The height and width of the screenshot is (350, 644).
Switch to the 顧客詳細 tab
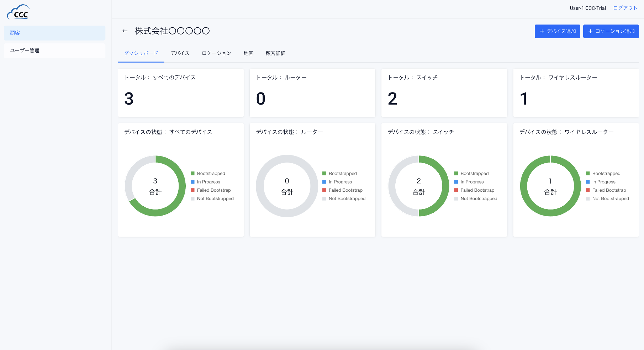275,53
